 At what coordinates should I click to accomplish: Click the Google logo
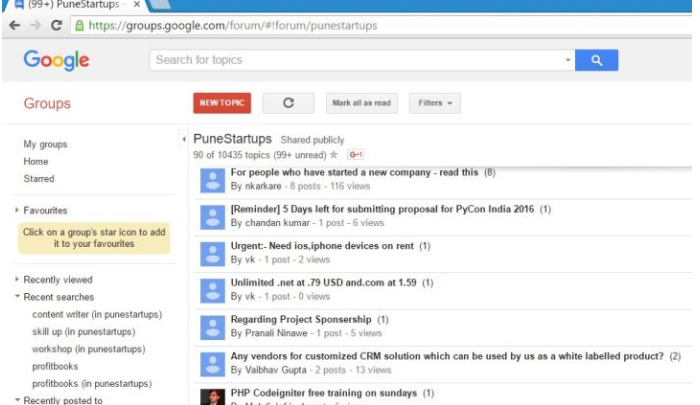[x=56, y=60]
